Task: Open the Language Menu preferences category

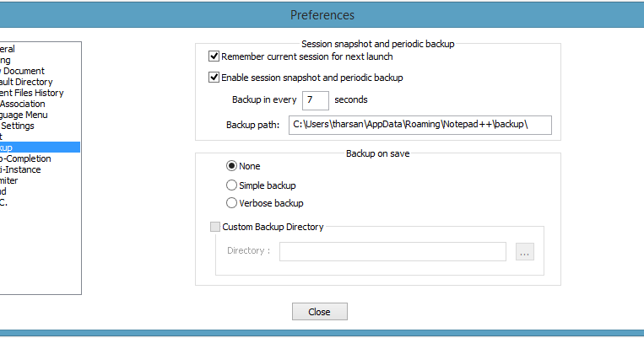Action: coord(24,115)
